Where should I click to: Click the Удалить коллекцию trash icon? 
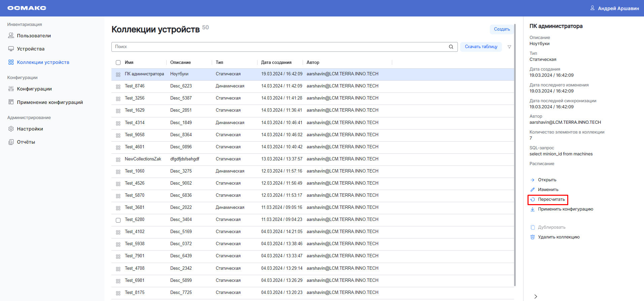533,237
